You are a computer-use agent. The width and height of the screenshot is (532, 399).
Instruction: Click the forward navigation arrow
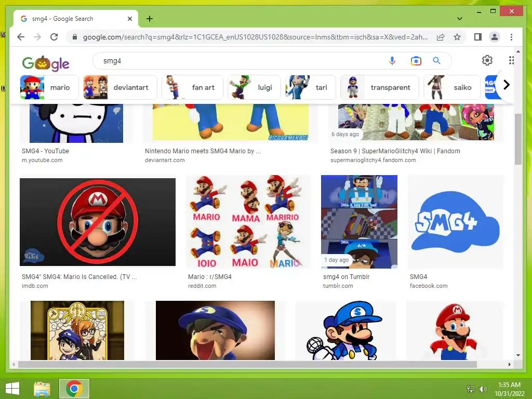click(x=37, y=37)
